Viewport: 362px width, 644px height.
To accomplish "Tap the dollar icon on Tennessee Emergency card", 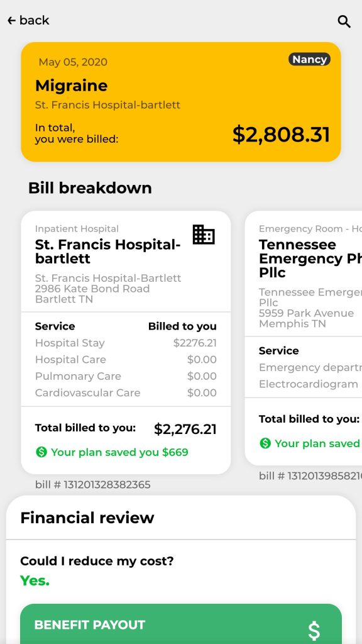I will point(265,443).
